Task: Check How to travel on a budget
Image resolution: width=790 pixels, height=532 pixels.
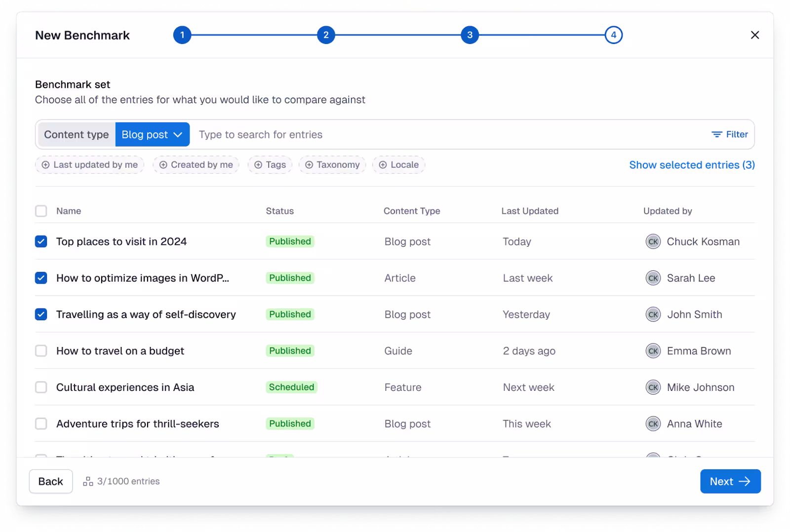Action: point(41,351)
